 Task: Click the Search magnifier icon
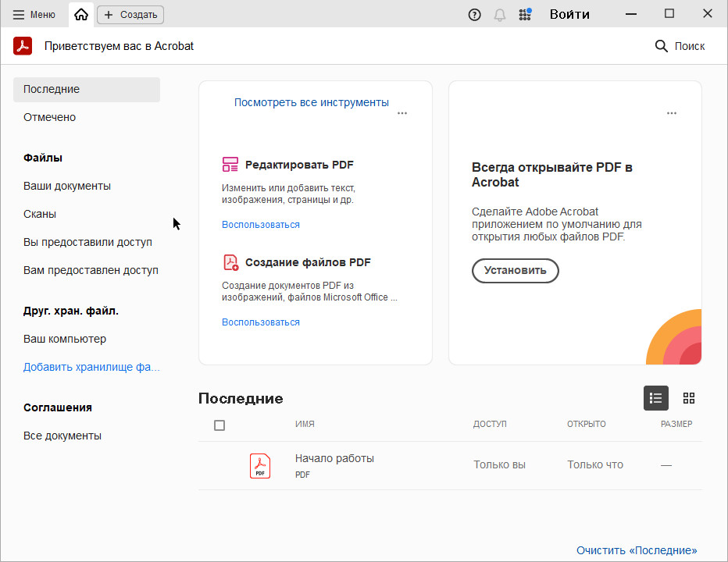point(662,46)
